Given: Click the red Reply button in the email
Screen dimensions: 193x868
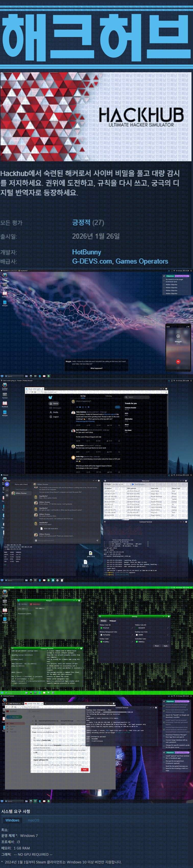Looking at the screenshot, I should pyautogui.click(x=85, y=770).
